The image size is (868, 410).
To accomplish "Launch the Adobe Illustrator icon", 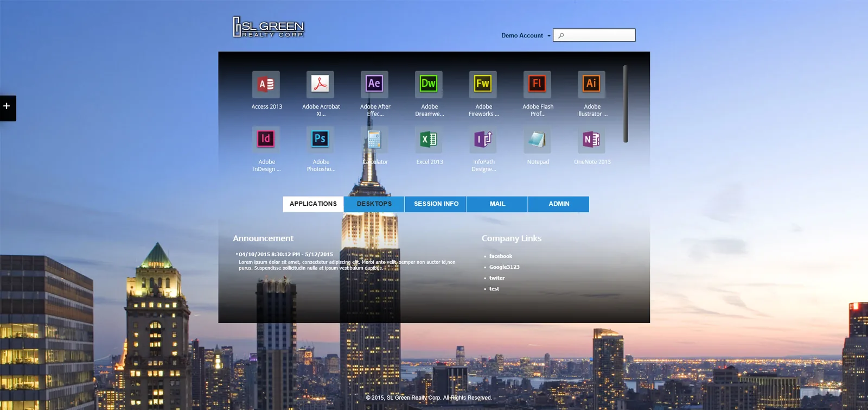I will pyautogui.click(x=591, y=85).
